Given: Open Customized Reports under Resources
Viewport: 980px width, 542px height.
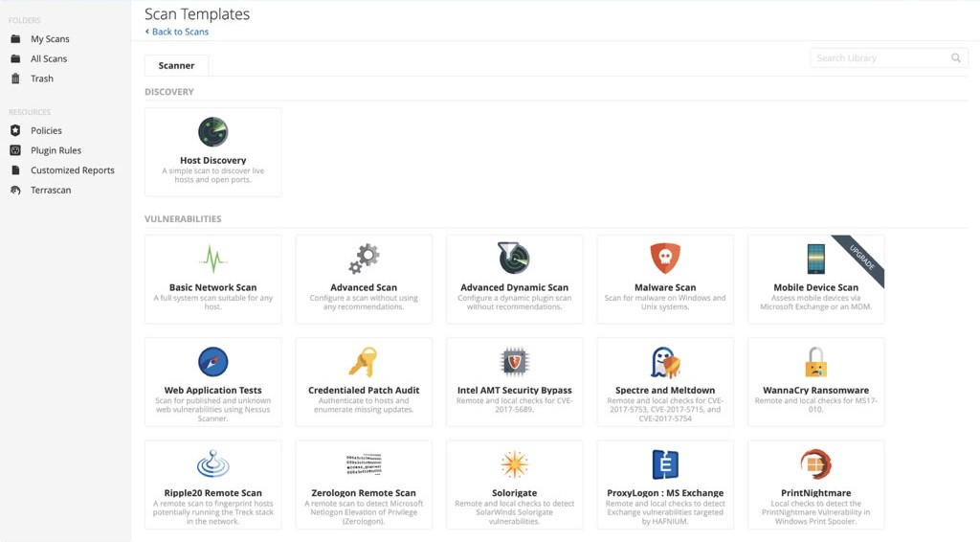Looking at the screenshot, I should [73, 170].
